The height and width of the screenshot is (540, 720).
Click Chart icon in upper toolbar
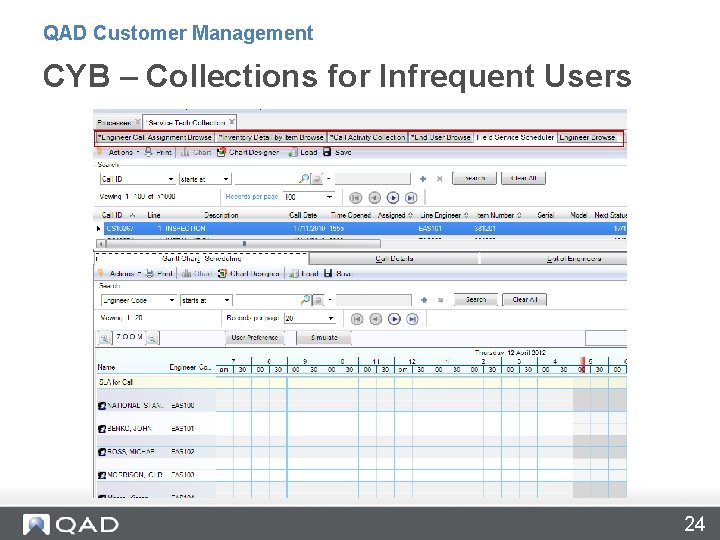(185, 152)
